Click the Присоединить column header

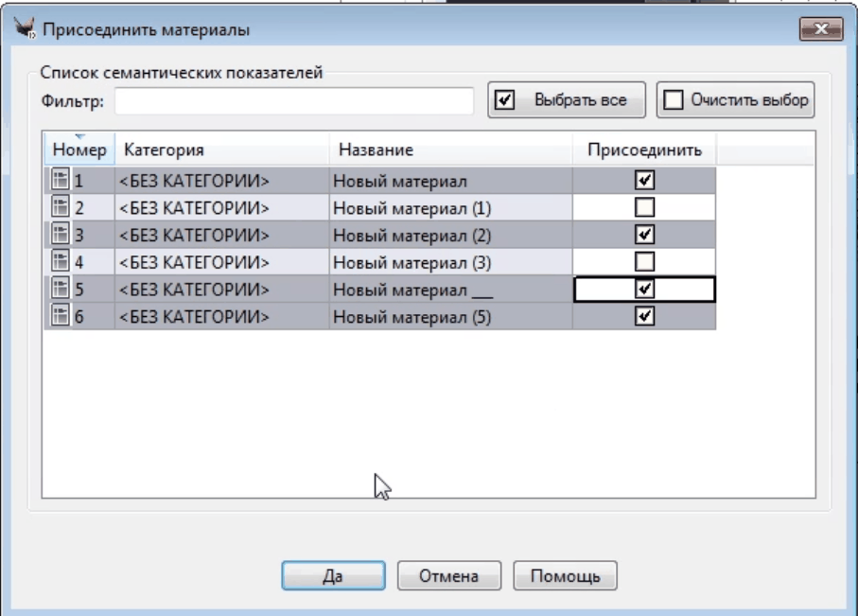click(644, 150)
